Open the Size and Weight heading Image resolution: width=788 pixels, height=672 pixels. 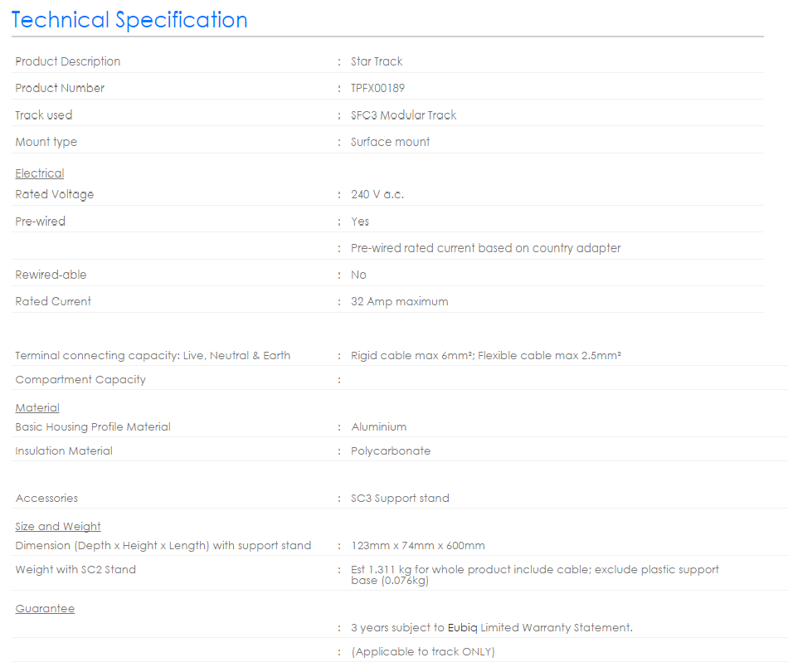(58, 526)
